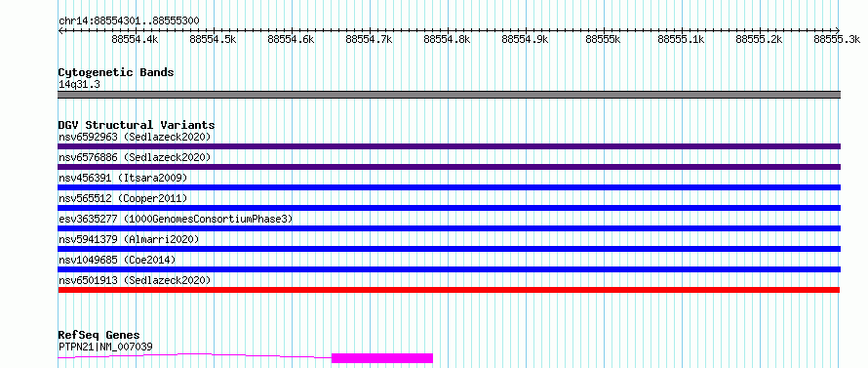Click the nsv6576886 (Sedlazeck2020) variant label
This screenshot has width=868, height=368.
point(135,157)
